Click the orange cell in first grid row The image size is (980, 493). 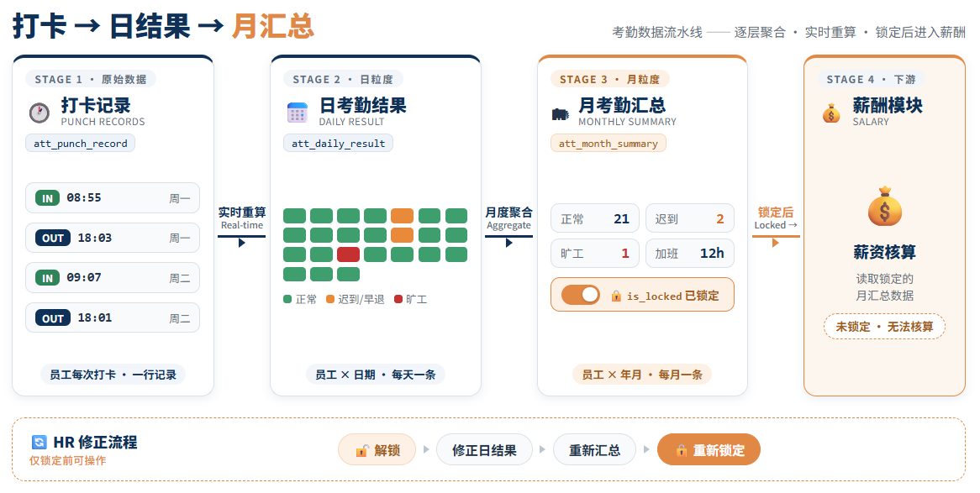pyautogui.click(x=402, y=216)
